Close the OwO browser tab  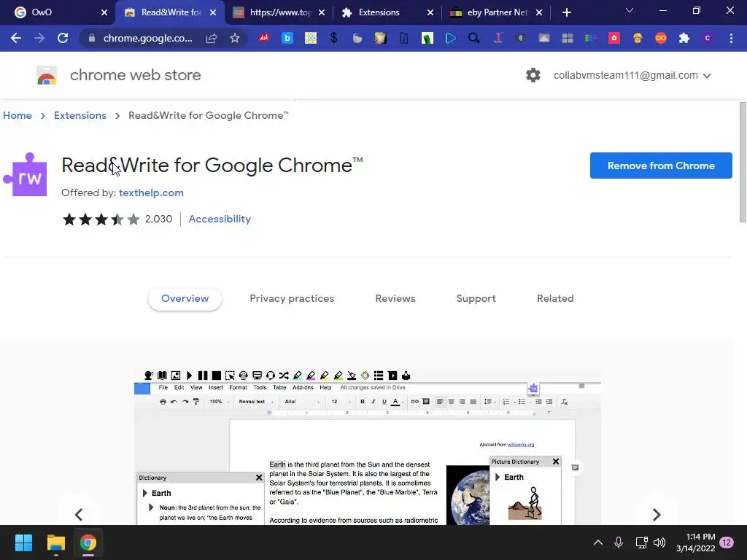tap(104, 13)
